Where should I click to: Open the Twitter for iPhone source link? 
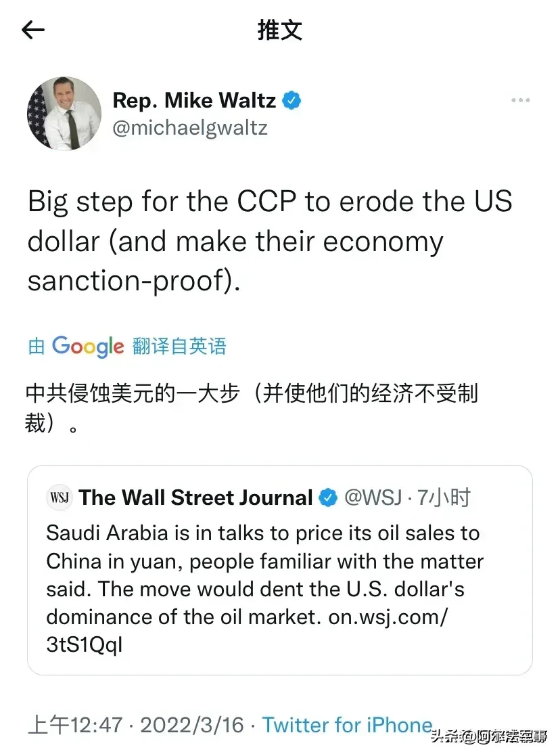click(x=347, y=725)
